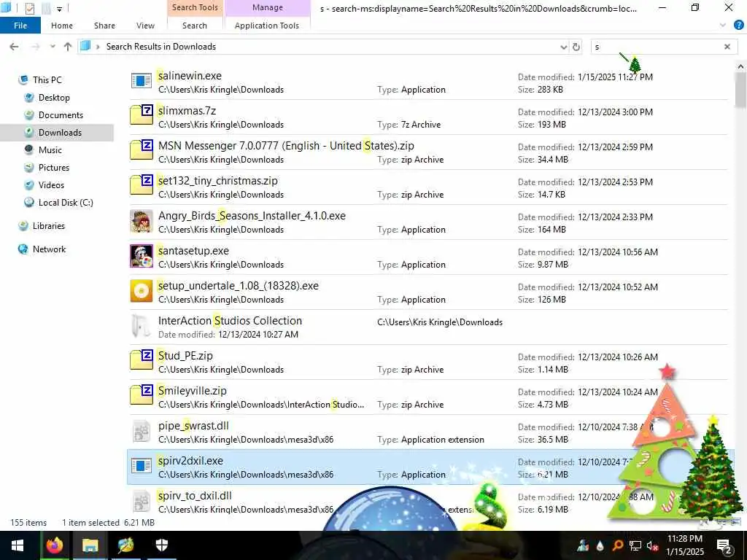Click the file name 'set132_tiny_christmas.zip'

pos(217,181)
